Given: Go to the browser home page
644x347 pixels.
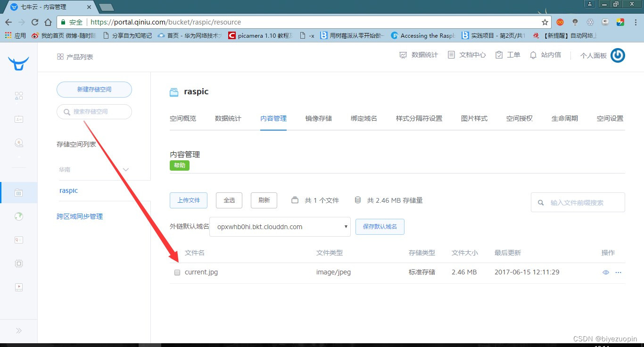Looking at the screenshot, I should (48, 22).
